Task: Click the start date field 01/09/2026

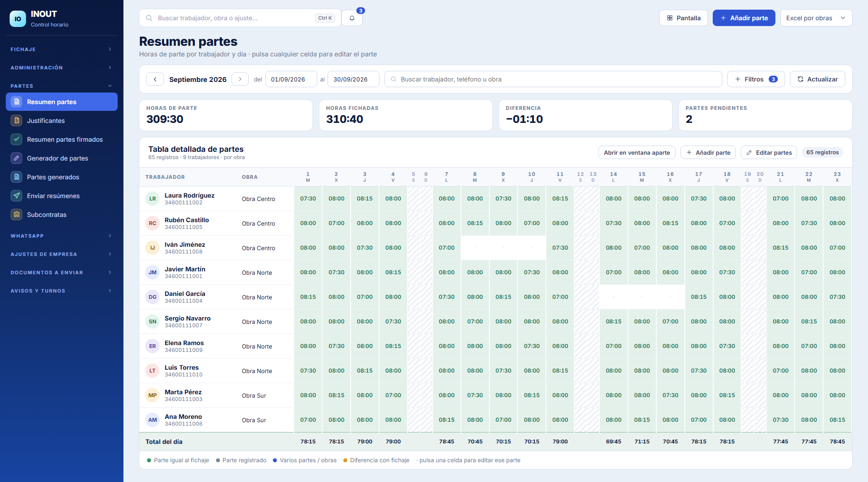Action: (x=291, y=79)
